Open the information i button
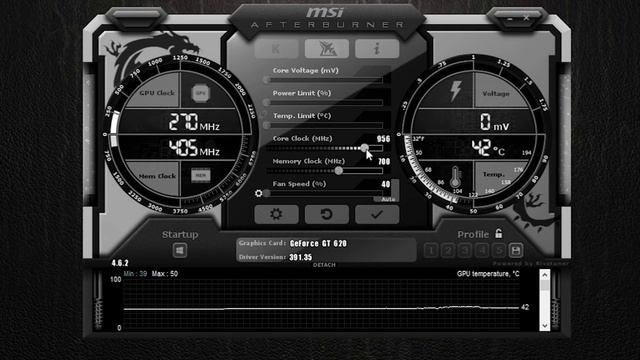 tap(377, 49)
